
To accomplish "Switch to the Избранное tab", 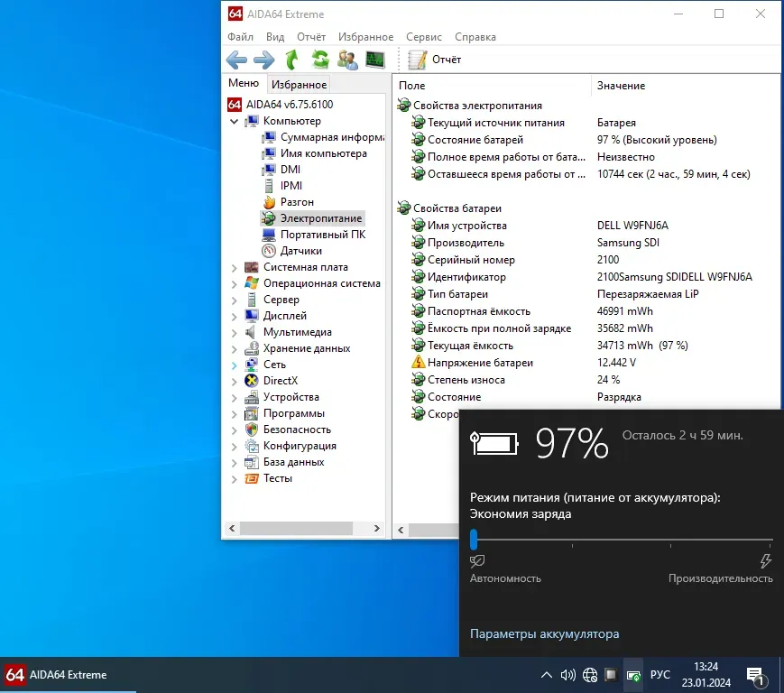I will click(x=300, y=85).
